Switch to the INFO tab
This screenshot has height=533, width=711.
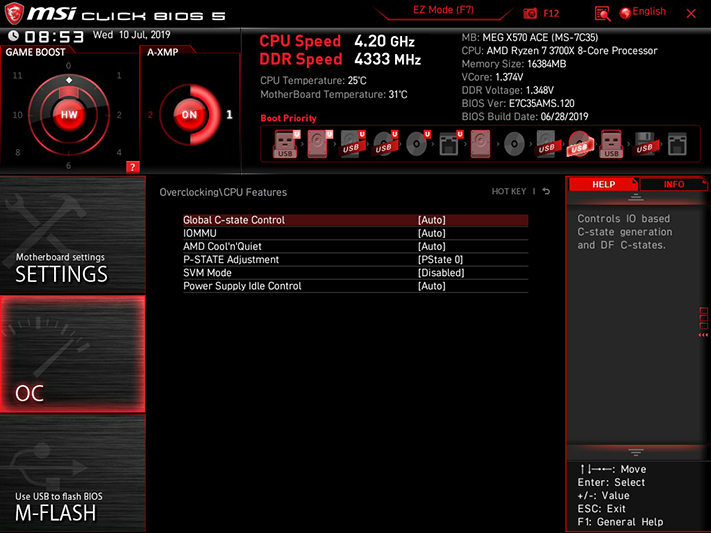point(673,184)
